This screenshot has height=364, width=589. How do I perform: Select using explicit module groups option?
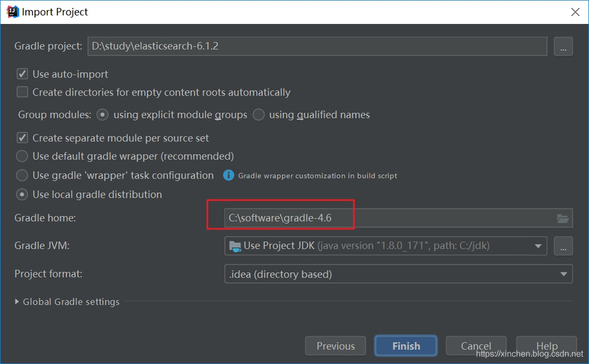coord(103,115)
